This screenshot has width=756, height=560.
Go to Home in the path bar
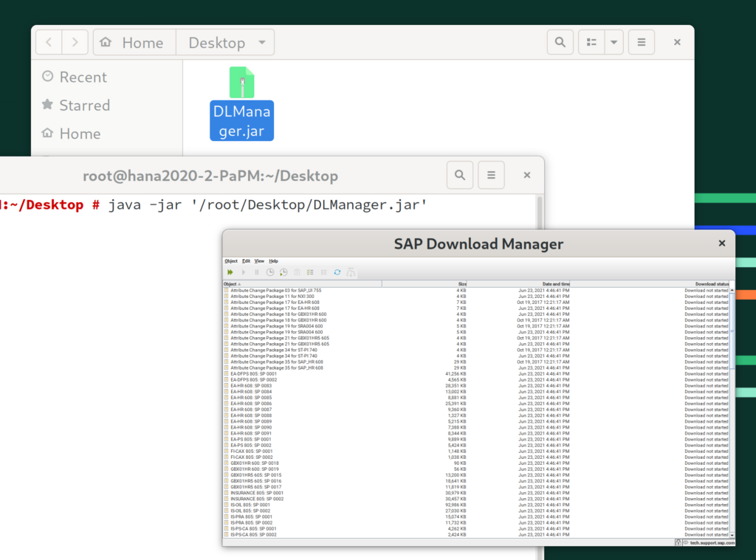[133, 43]
